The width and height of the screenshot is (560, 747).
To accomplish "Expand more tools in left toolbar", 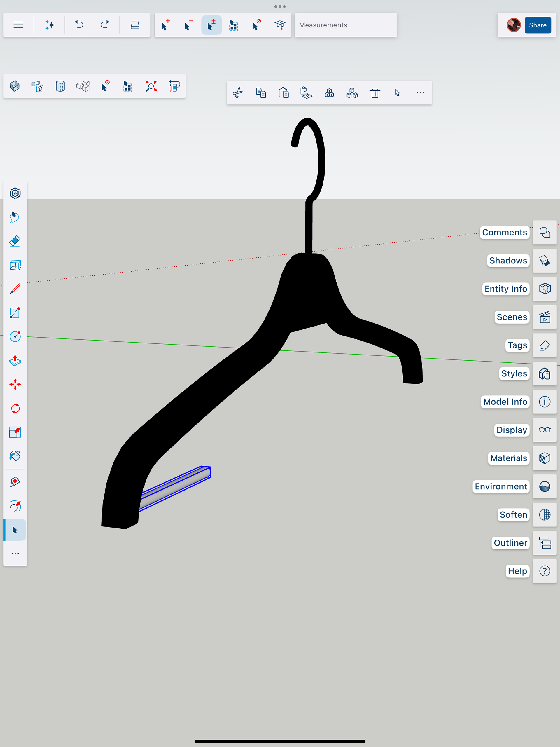I will tap(15, 554).
